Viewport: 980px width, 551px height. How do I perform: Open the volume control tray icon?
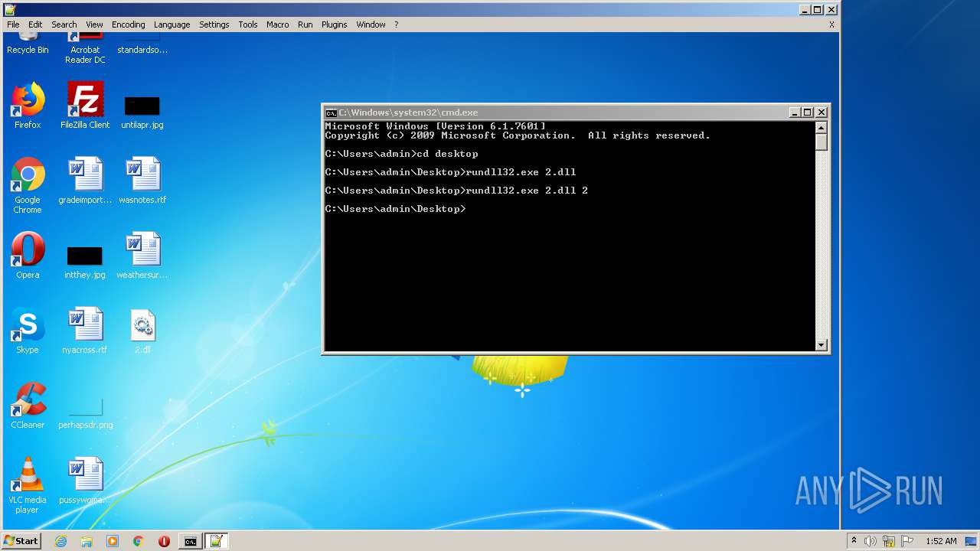pos(871,541)
